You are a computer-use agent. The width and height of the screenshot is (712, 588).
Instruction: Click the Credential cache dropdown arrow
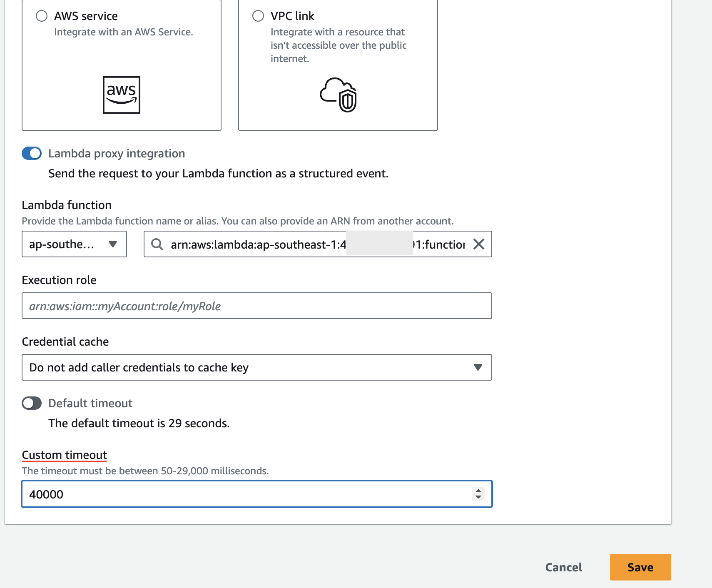pos(478,367)
